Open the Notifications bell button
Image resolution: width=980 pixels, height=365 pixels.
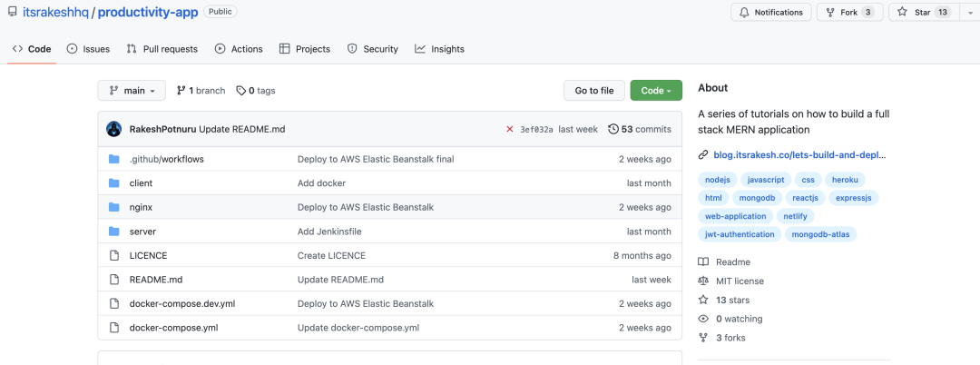[770, 12]
